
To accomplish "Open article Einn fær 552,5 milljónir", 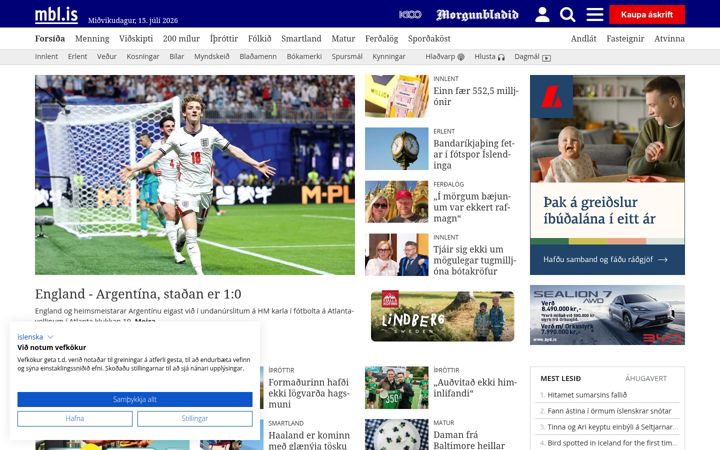I will [x=476, y=96].
